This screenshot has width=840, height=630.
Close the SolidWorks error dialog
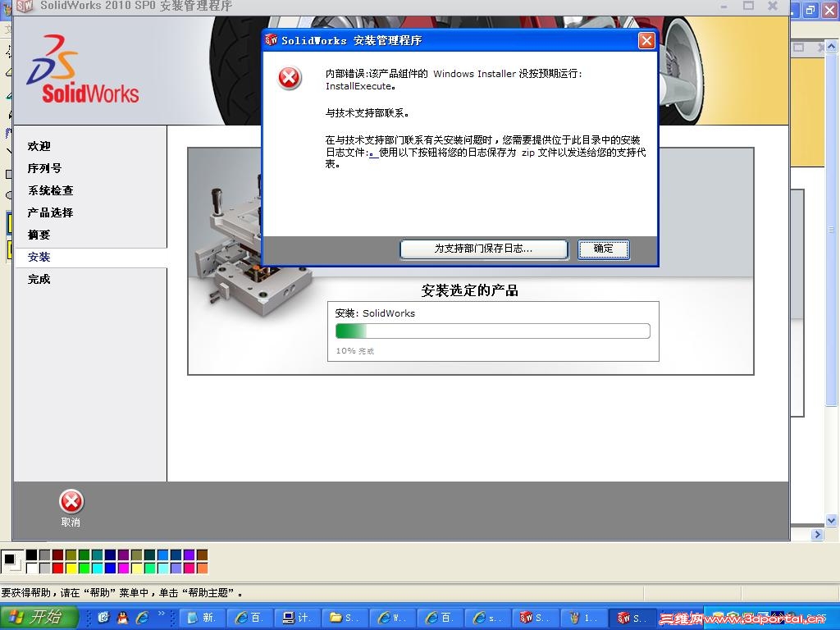(646, 41)
